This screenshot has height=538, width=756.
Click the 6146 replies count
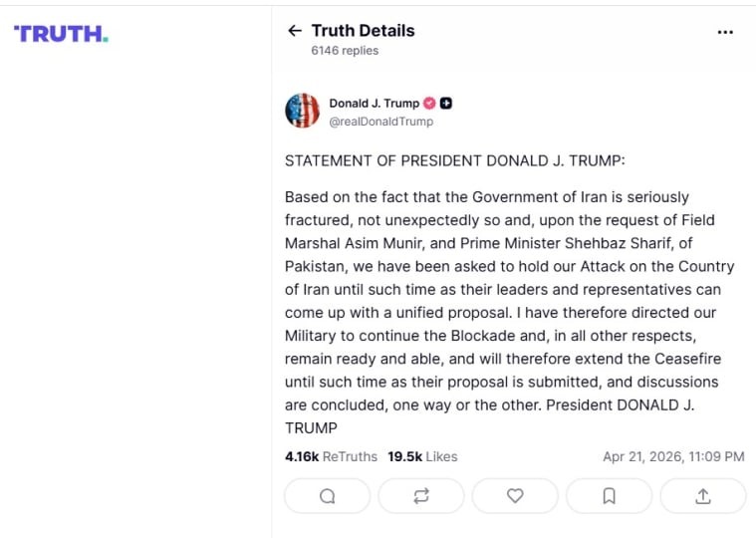344,51
